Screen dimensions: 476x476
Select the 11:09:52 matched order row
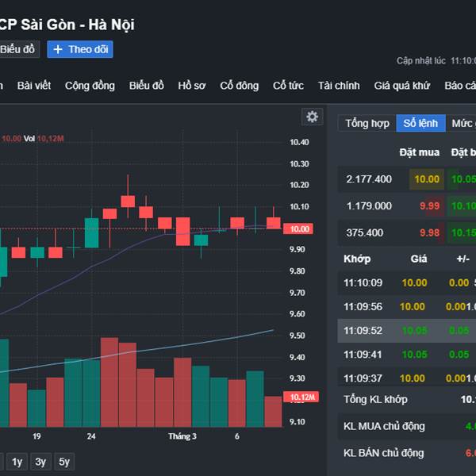[x=406, y=331]
